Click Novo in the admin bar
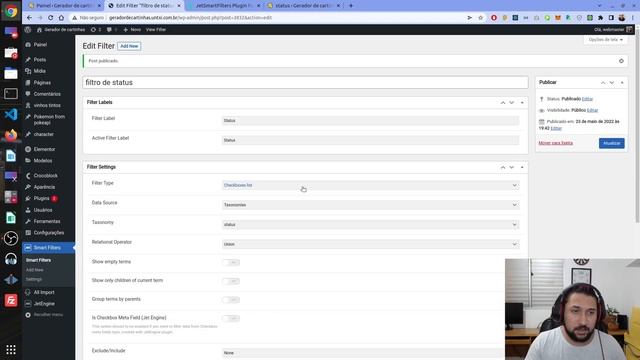The width and height of the screenshot is (640, 360). pyautogui.click(x=132, y=29)
